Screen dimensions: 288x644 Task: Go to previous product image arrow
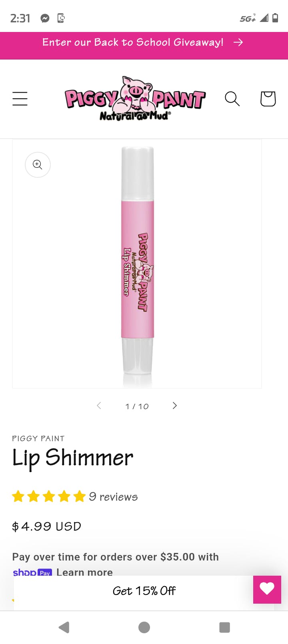[x=99, y=406]
